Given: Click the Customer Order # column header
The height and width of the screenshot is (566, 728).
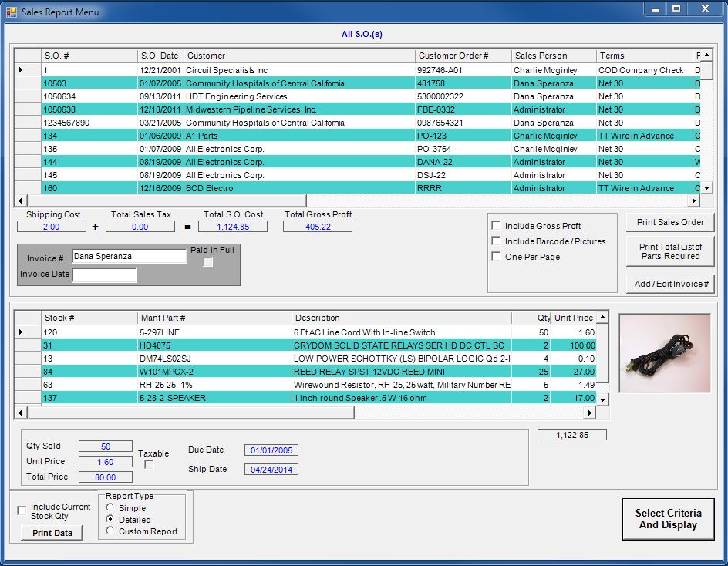Looking at the screenshot, I should [463, 56].
